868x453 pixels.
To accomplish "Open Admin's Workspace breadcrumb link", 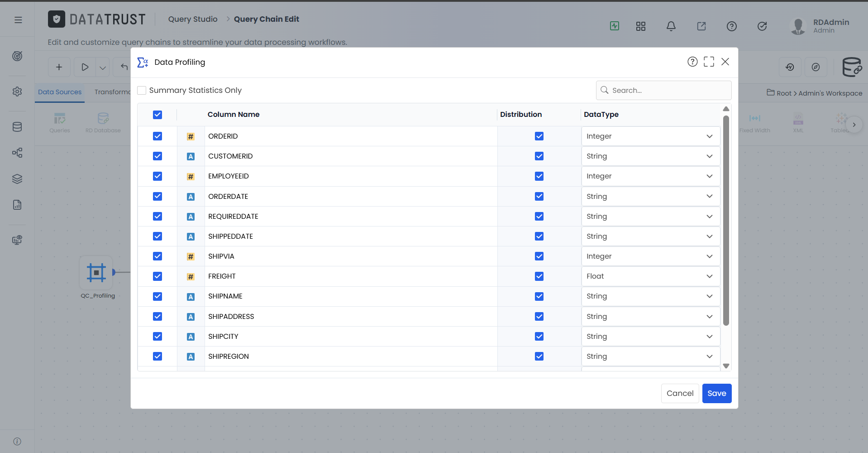I will 830,93.
